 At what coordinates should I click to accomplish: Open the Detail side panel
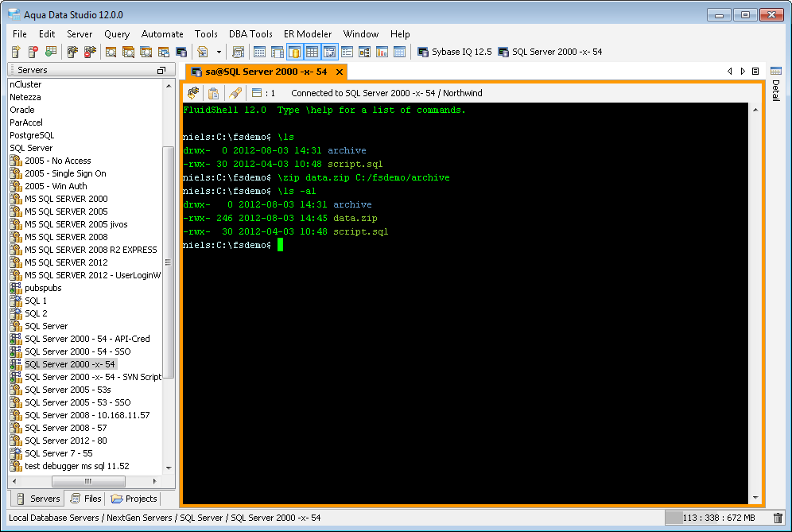click(776, 83)
